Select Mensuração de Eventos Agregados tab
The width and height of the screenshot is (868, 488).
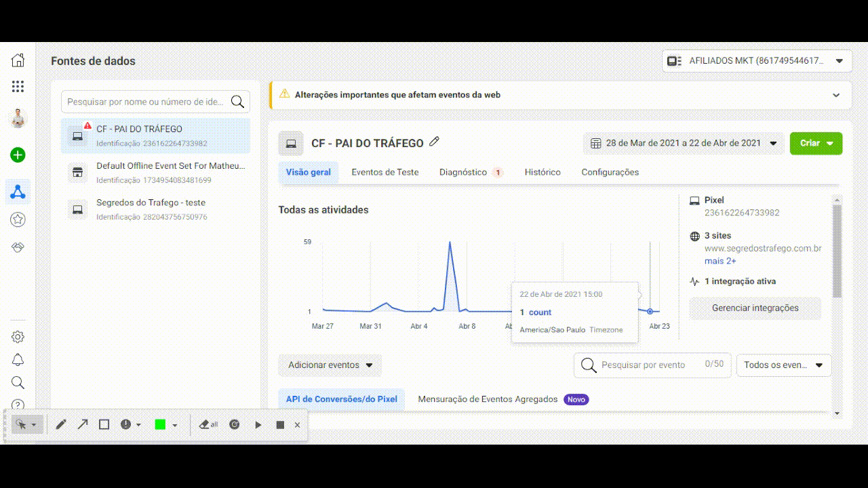click(x=488, y=399)
